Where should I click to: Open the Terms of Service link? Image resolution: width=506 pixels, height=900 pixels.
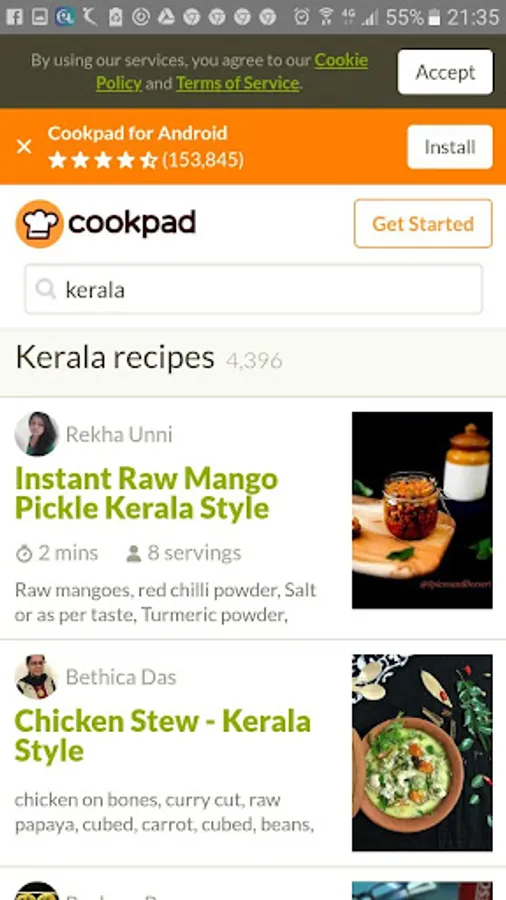tap(238, 84)
